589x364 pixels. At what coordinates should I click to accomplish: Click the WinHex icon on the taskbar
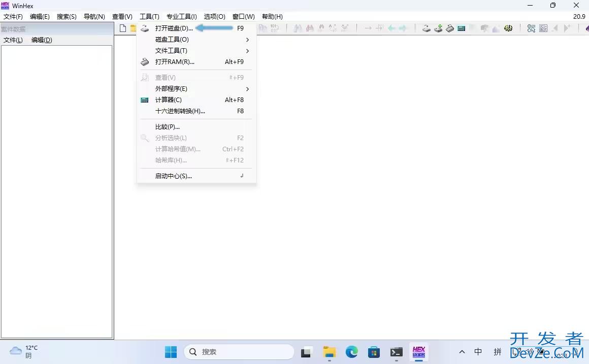419,352
